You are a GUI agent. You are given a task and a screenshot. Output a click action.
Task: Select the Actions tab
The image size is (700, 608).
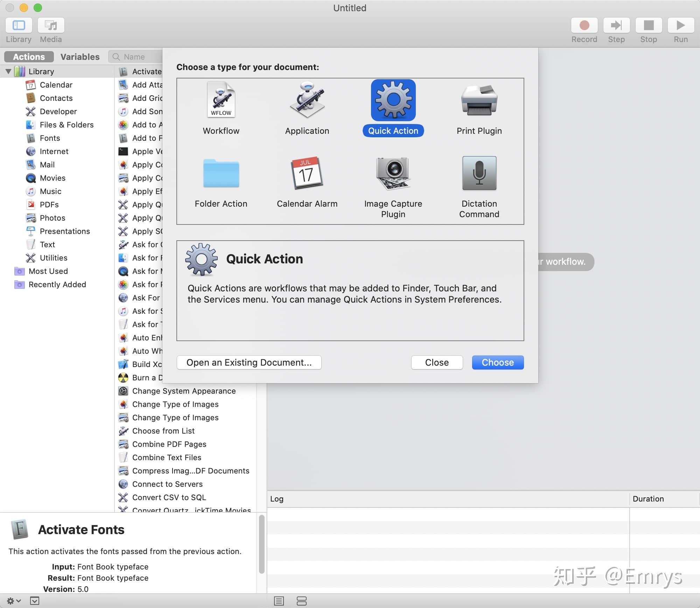click(x=28, y=56)
